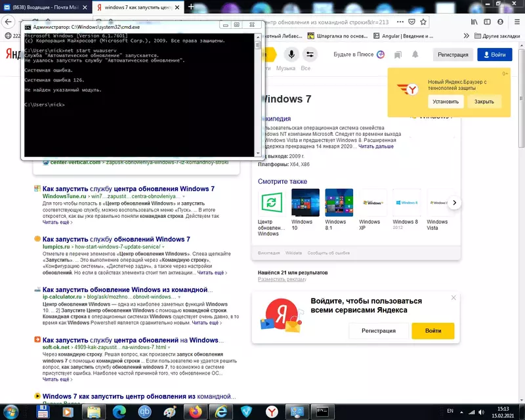This screenshot has height=420, width=525.
Task: Open a new Firefox tab
Action: 191,7
